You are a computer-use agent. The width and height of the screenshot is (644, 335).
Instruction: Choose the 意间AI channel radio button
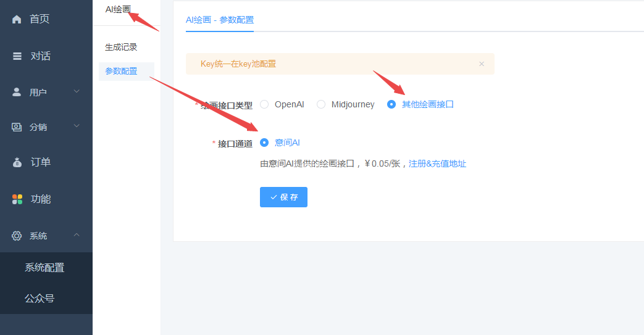[264, 143]
